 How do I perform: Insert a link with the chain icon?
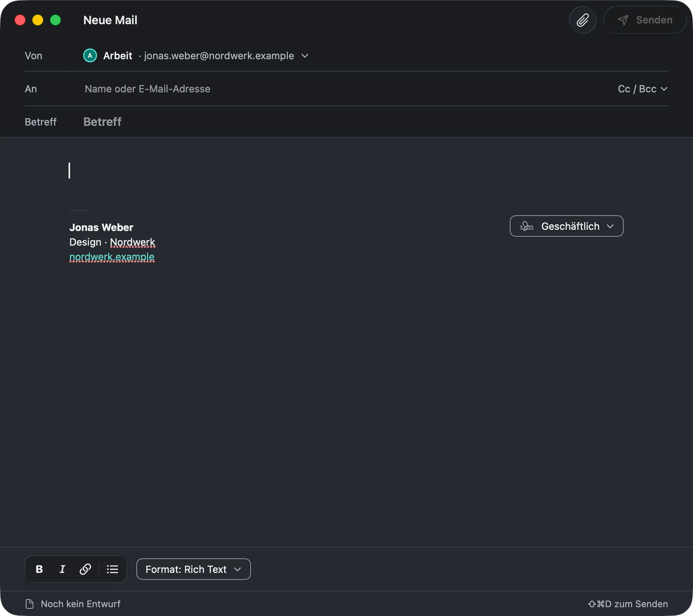click(x=85, y=569)
